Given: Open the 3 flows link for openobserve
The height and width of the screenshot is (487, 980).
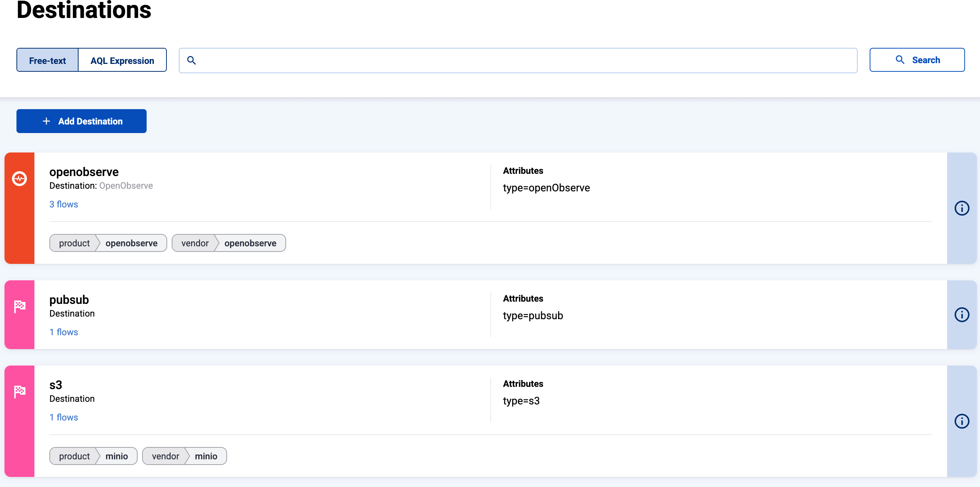Looking at the screenshot, I should click(x=64, y=204).
